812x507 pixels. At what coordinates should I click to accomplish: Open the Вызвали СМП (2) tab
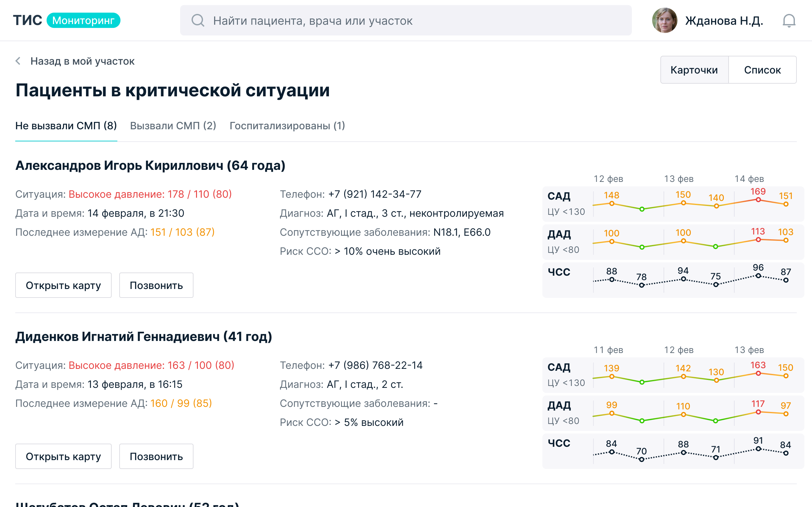[173, 126]
